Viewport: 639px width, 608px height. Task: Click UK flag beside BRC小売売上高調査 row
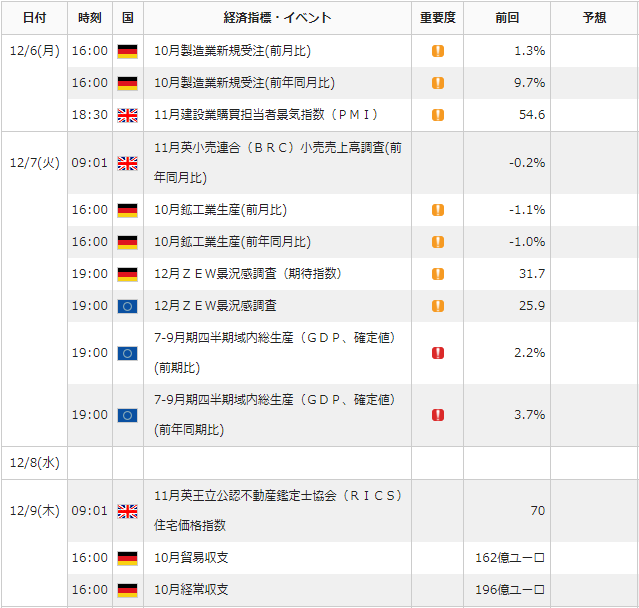click(128, 163)
